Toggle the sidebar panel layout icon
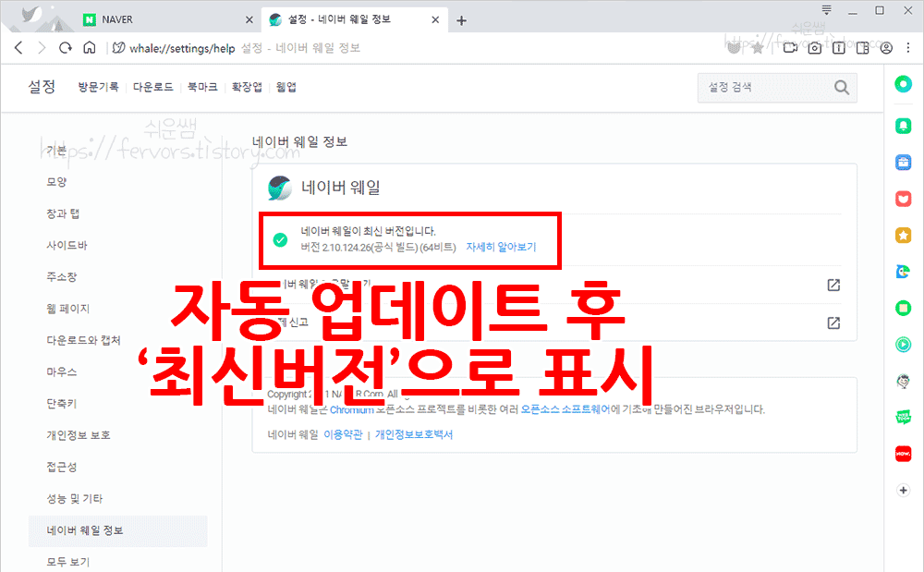 tap(863, 48)
